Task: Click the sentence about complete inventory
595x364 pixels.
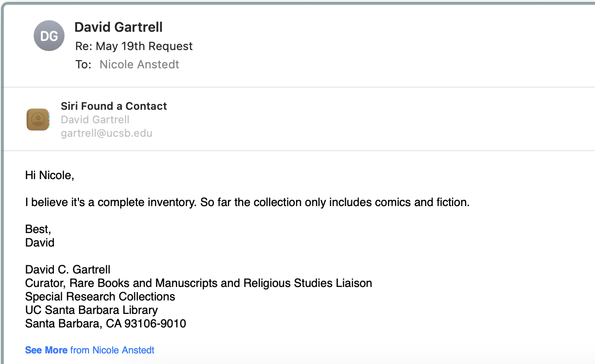Action: tap(247, 202)
